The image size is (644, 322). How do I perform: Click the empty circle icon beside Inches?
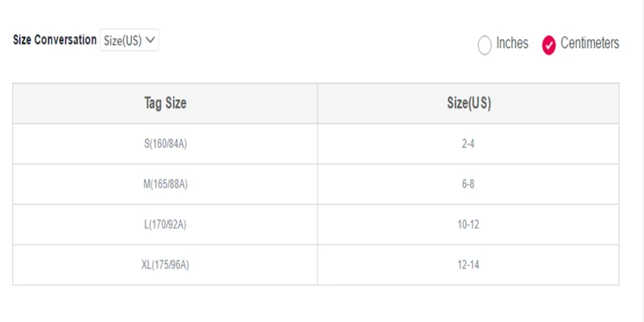pos(485,45)
